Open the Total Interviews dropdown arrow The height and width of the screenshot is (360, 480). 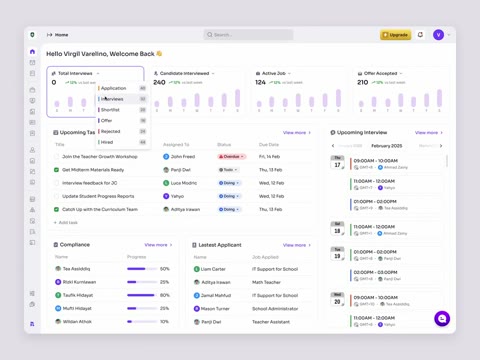pos(98,73)
